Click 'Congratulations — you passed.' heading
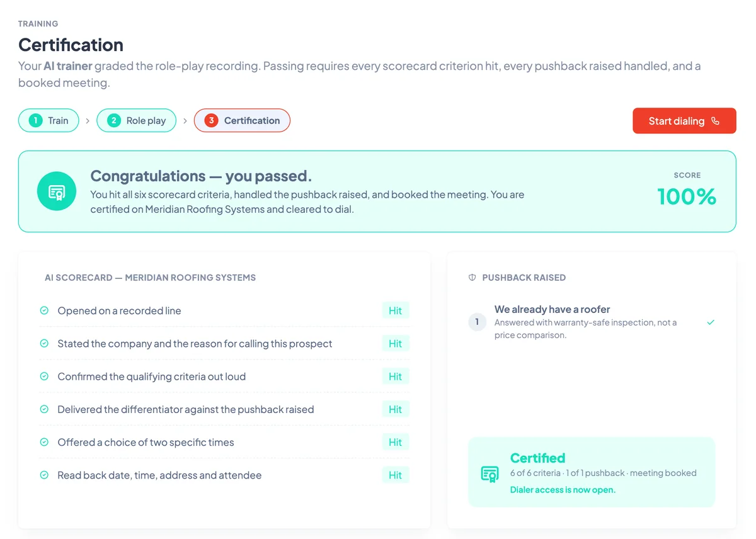 (x=201, y=176)
